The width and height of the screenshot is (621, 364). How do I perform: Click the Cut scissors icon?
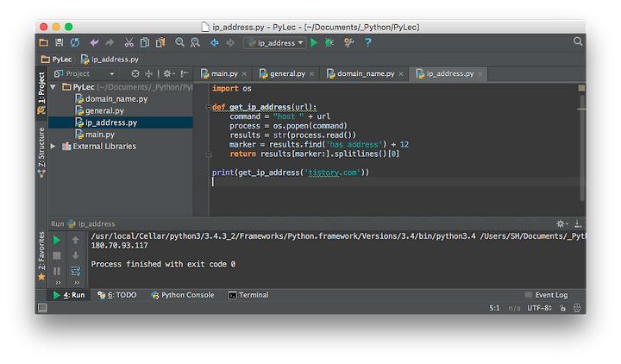(x=129, y=42)
